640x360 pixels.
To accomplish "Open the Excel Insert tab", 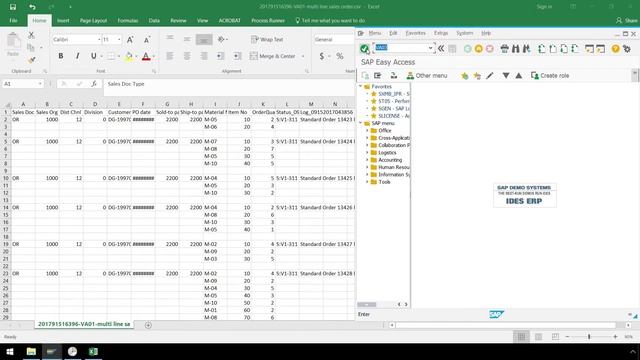I will pyautogui.click(x=63, y=20).
